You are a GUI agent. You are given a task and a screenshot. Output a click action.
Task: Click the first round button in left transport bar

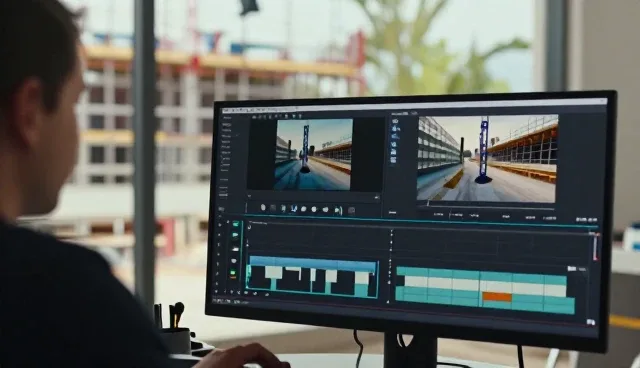click(x=263, y=208)
